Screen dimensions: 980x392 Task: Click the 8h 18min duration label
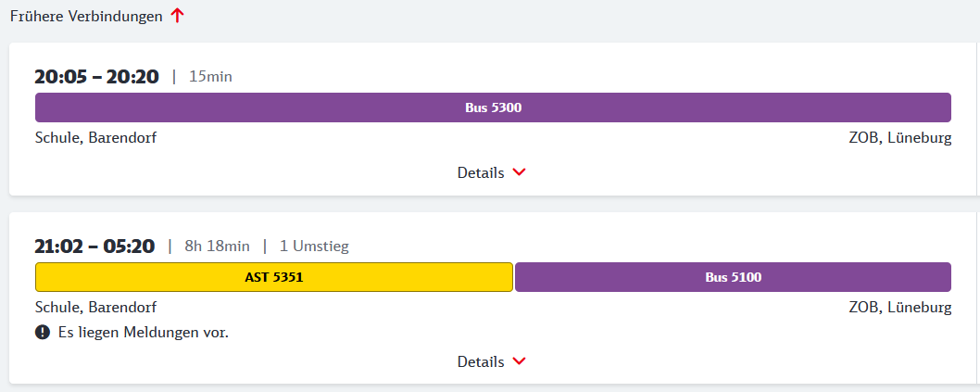(217, 247)
